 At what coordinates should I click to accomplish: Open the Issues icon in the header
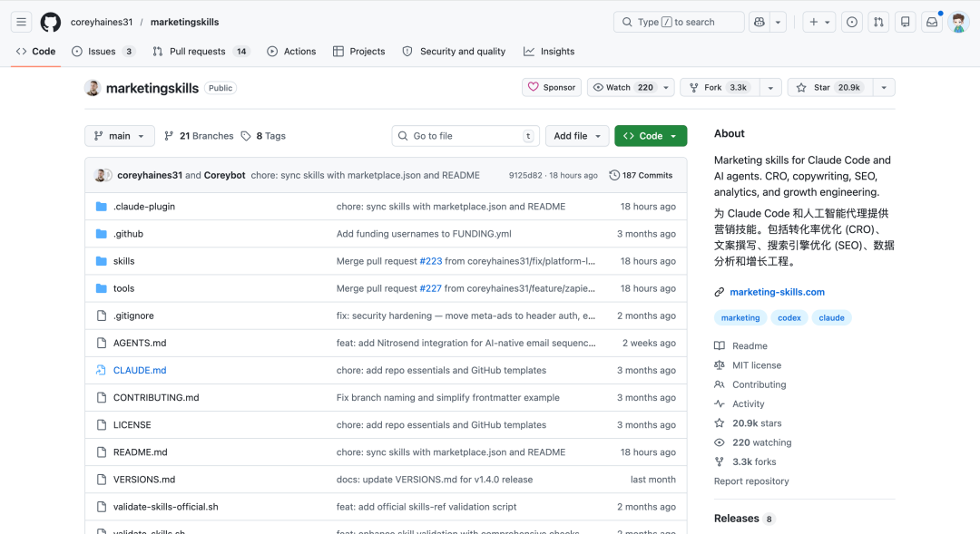(x=852, y=22)
